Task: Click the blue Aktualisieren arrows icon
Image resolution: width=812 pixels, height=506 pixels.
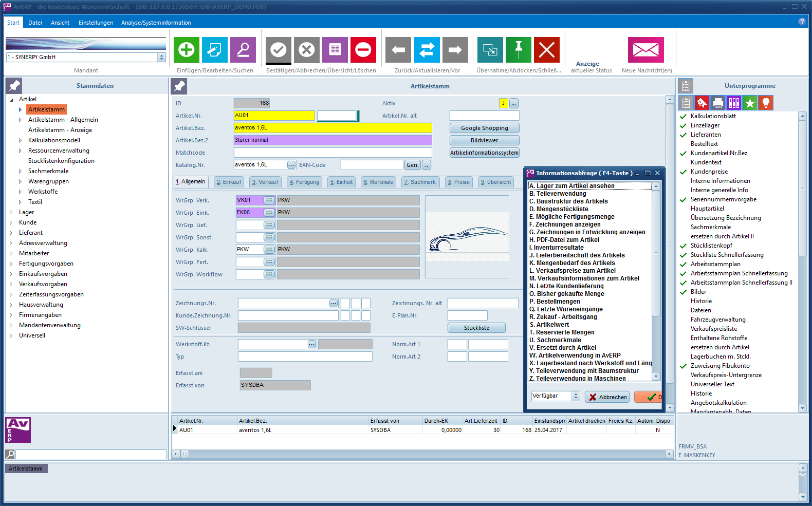Action: (x=427, y=50)
